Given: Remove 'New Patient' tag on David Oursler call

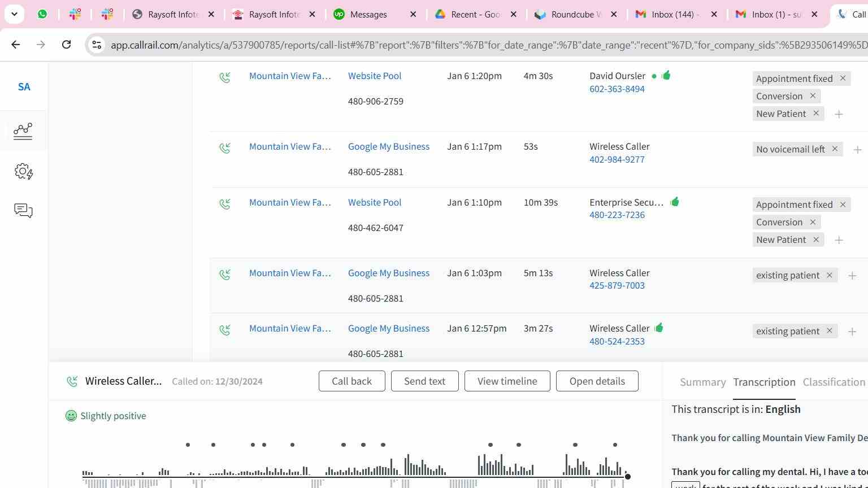Looking at the screenshot, I should (816, 113).
